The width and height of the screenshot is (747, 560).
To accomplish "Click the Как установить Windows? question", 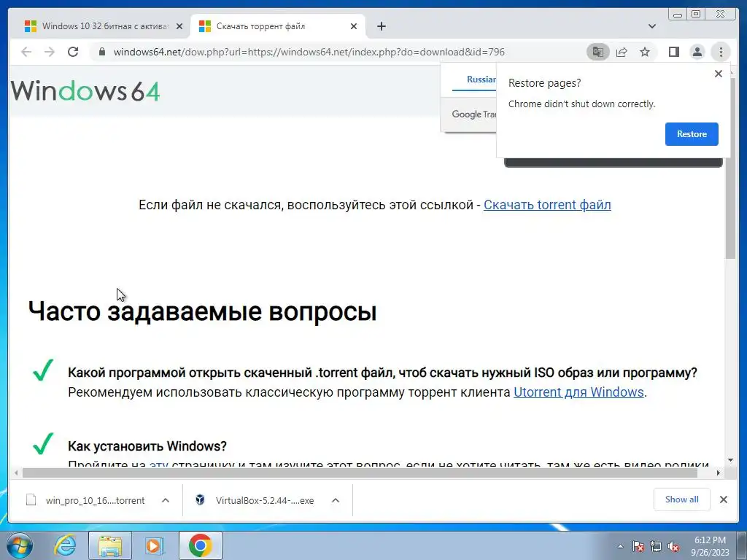I will [x=147, y=446].
